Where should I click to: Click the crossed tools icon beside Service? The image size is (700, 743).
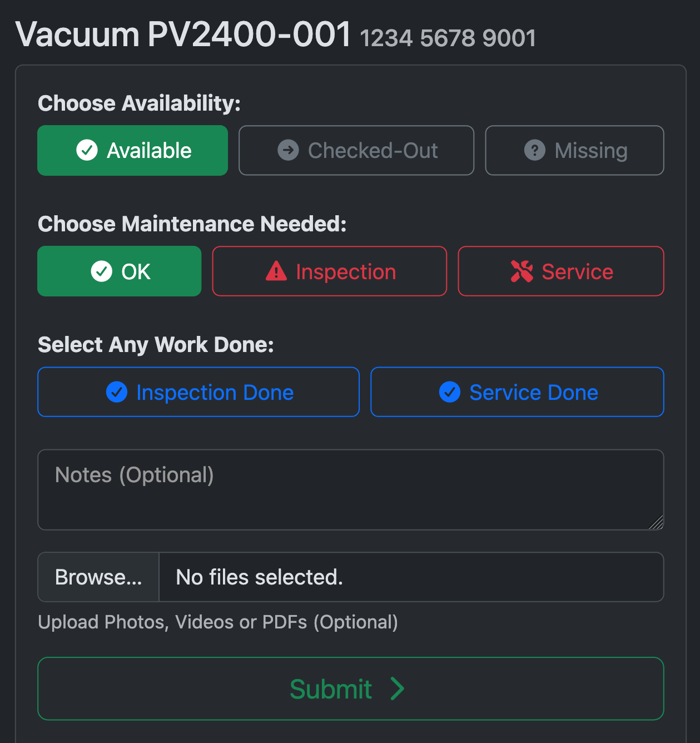tap(522, 271)
